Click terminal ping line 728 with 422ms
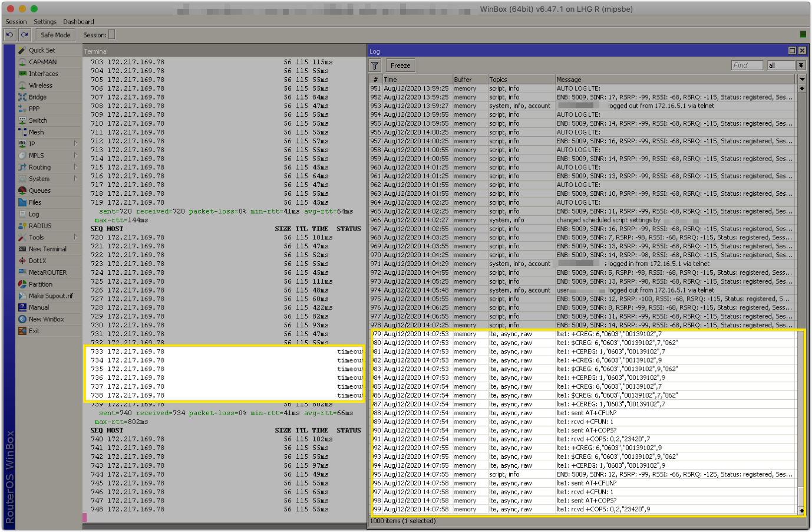 click(212, 307)
